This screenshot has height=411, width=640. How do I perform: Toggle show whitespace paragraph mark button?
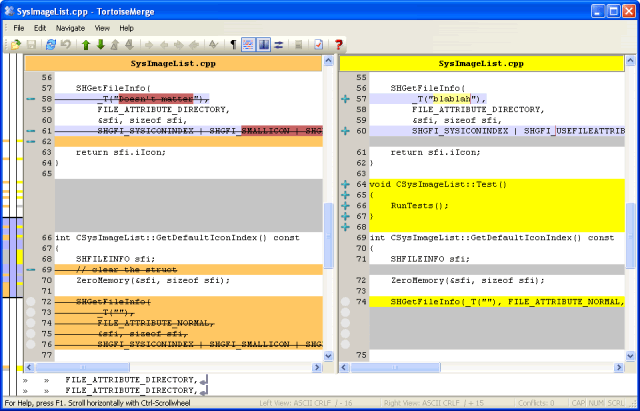[233, 45]
